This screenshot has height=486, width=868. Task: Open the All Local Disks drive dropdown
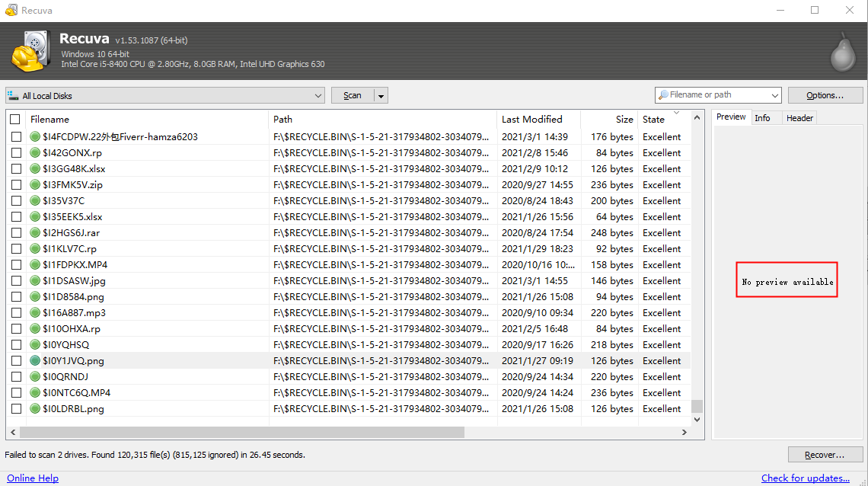319,94
